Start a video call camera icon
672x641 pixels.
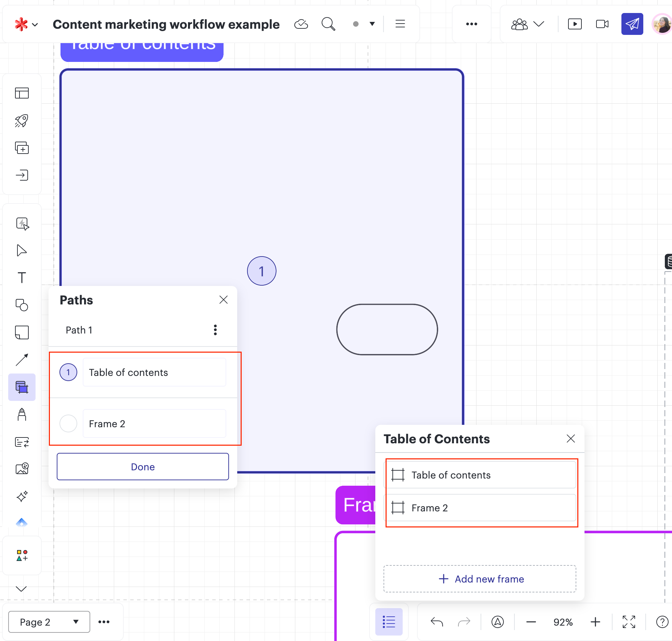pyautogui.click(x=602, y=24)
